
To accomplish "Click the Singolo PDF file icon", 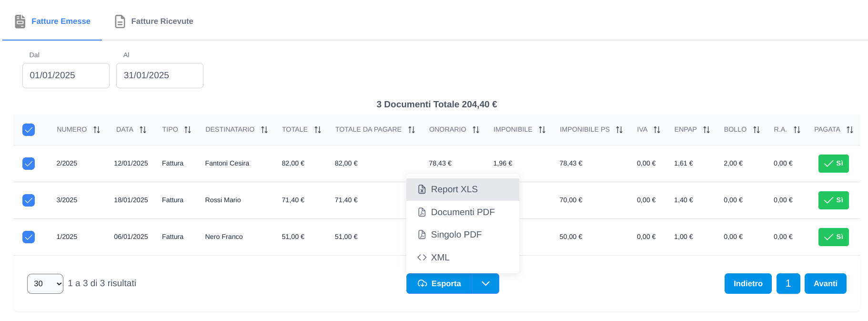I will [422, 235].
